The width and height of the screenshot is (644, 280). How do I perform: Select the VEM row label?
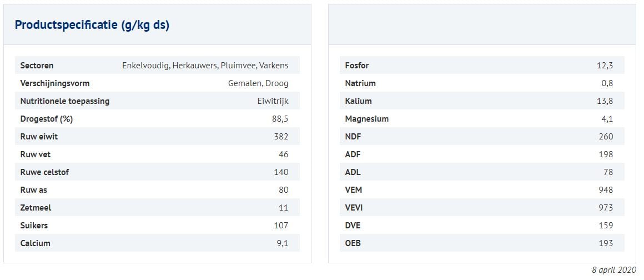click(354, 190)
